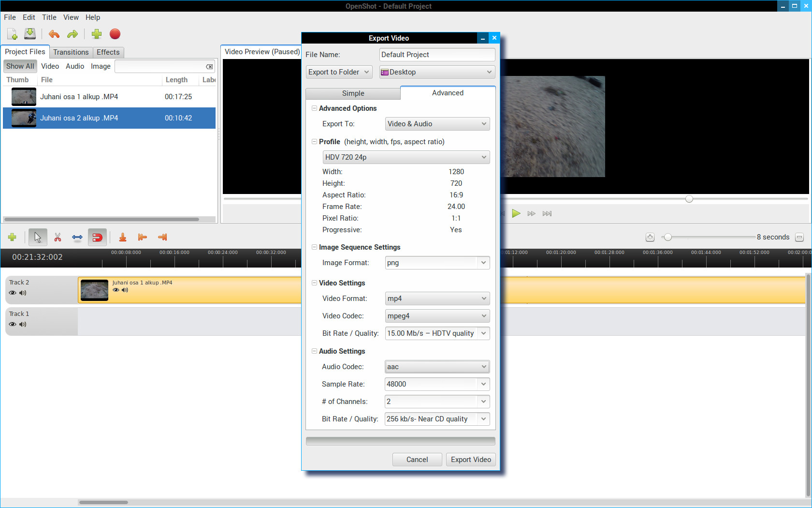Open the HDV 720 24p profile dropdown
This screenshot has width=812, height=508.
406,157
